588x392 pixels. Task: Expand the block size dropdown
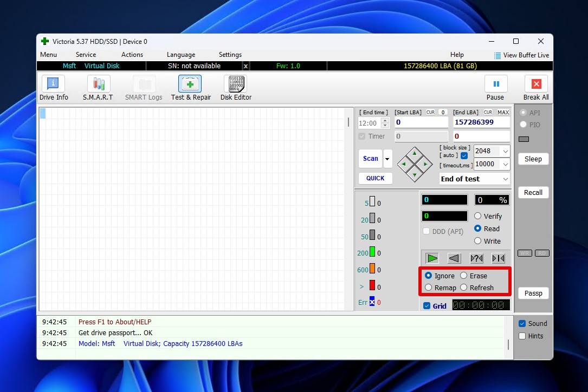point(505,152)
